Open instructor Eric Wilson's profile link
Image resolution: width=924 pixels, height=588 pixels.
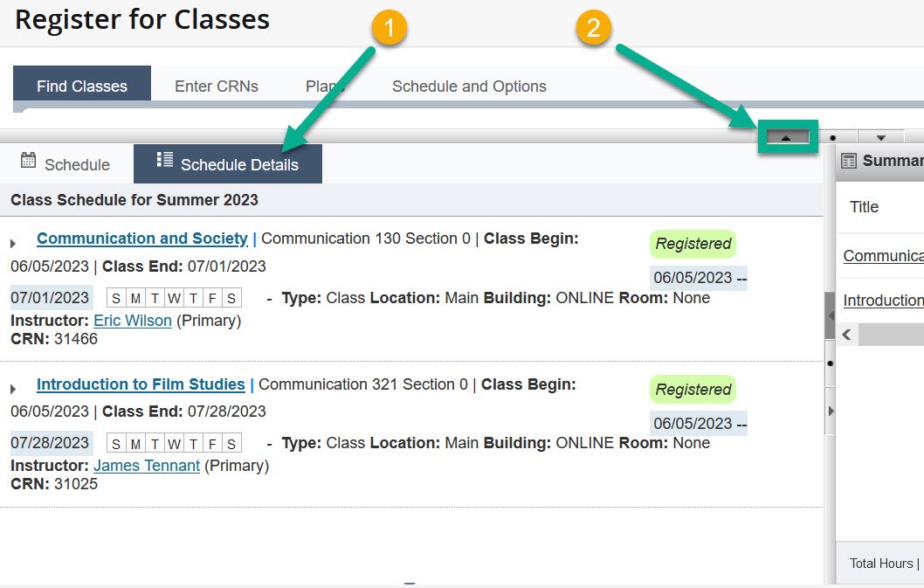tap(132, 321)
